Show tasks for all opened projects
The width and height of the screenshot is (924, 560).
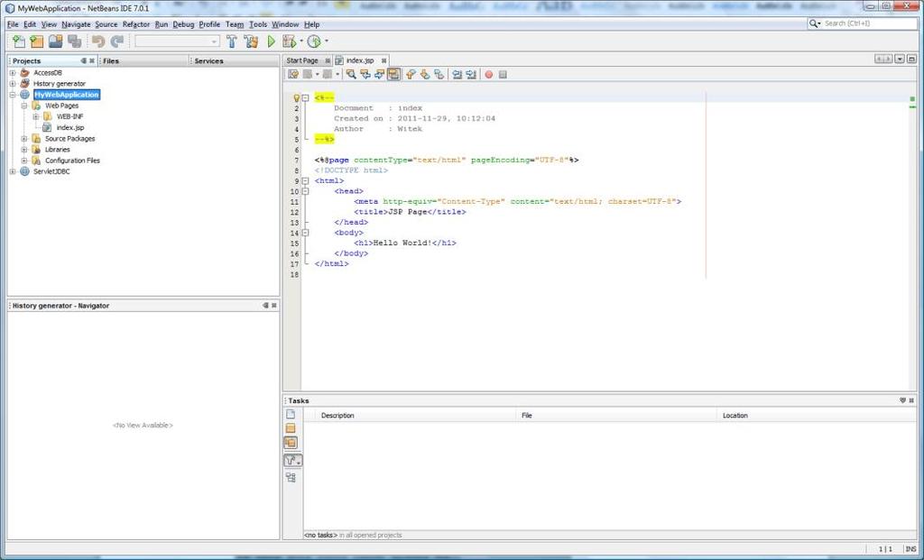pos(291,442)
